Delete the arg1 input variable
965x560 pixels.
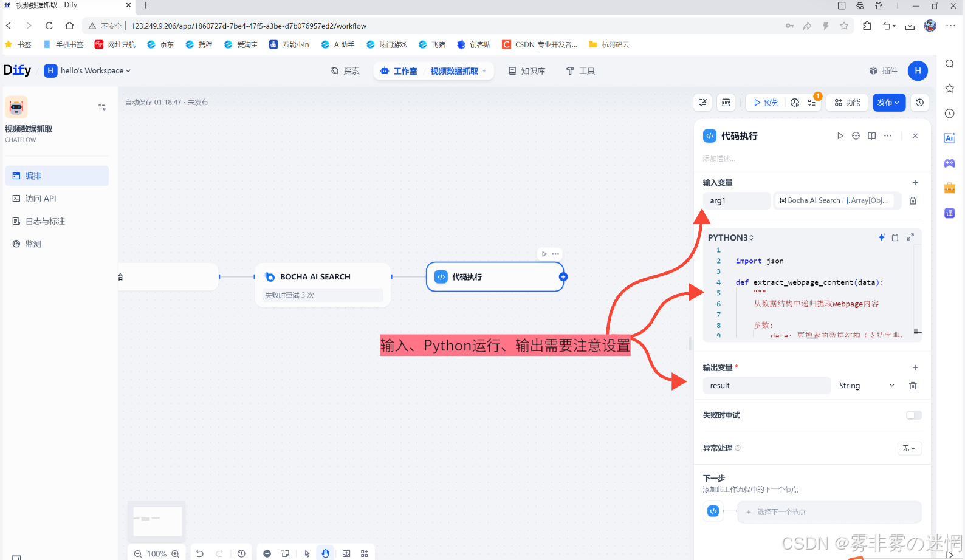pyautogui.click(x=913, y=200)
